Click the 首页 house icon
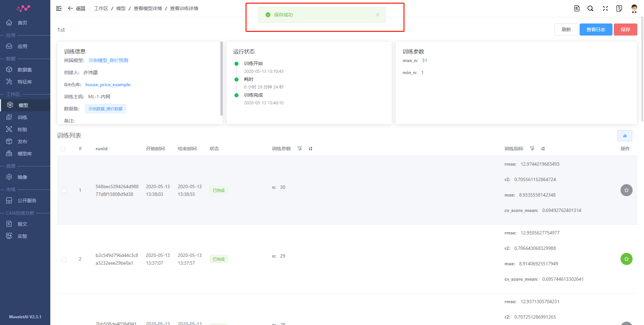The image size is (644, 325). tap(9, 22)
